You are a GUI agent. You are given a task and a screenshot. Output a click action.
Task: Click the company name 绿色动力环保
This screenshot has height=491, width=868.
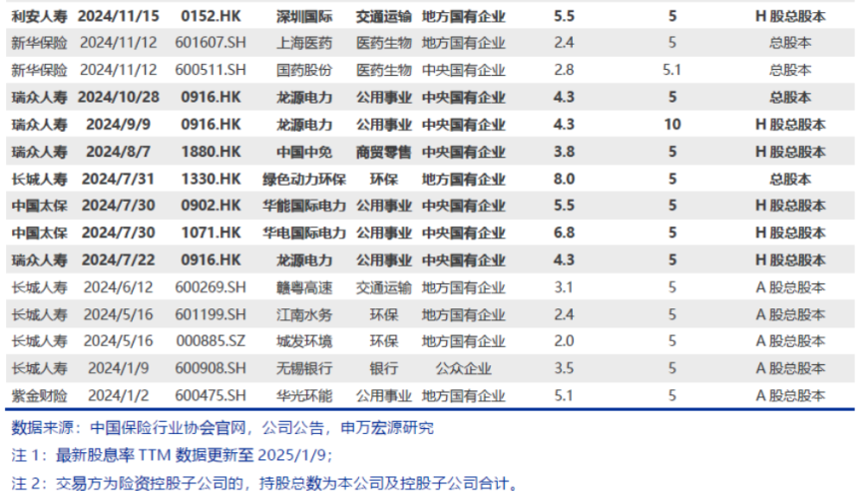(304, 179)
